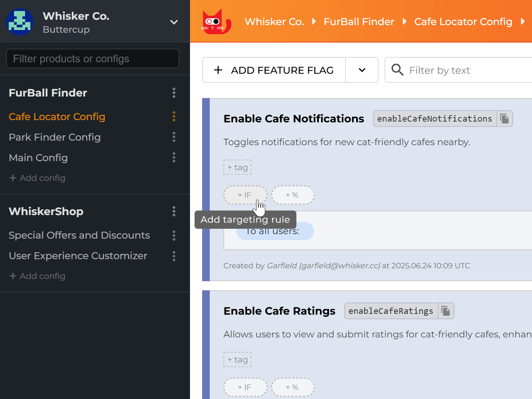Add a tag to Enable Cafe Notifications
Image resolution: width=532 pixels, height=399 pixels.
point(237,167)
